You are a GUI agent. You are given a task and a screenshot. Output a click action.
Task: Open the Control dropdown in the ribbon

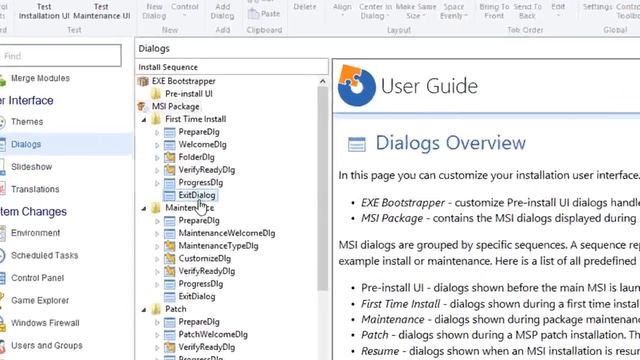[x=184, y=10]
